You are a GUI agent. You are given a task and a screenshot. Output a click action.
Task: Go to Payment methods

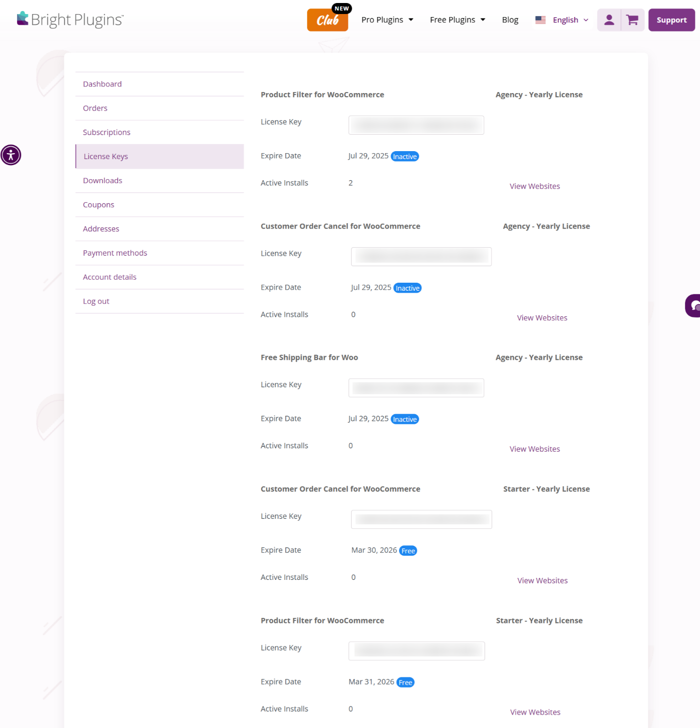[115, 253]
